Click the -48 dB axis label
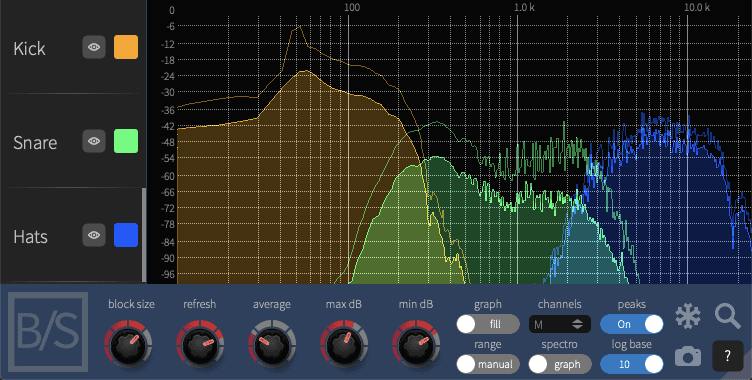The width and height of the screenshot is (752, 380). (x=168, y=142)
